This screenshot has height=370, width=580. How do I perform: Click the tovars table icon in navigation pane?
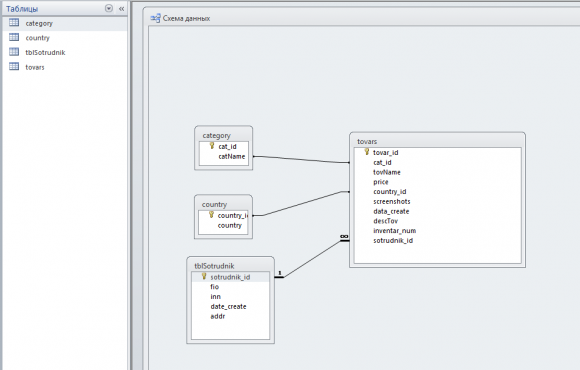[x=14, y=67]
